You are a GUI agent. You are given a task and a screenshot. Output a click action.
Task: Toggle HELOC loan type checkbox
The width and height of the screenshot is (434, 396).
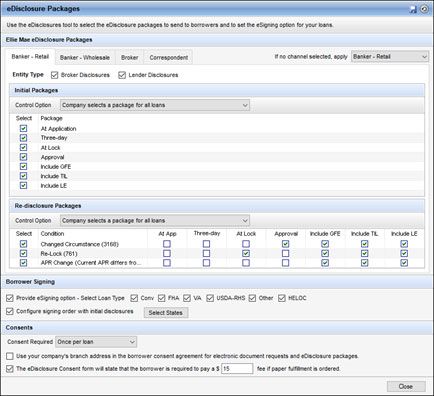(x=282, y=298)
